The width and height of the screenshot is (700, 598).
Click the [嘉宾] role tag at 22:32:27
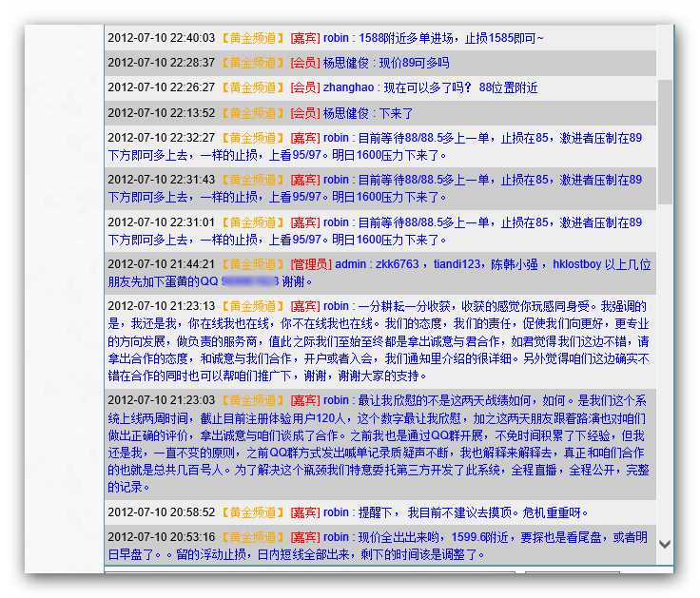(x=304, y=138)
